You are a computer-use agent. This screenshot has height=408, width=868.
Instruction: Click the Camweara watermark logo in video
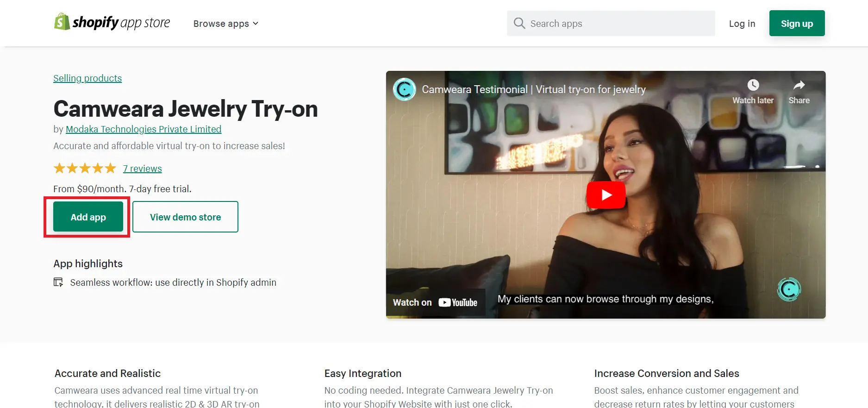click(789, 289)
